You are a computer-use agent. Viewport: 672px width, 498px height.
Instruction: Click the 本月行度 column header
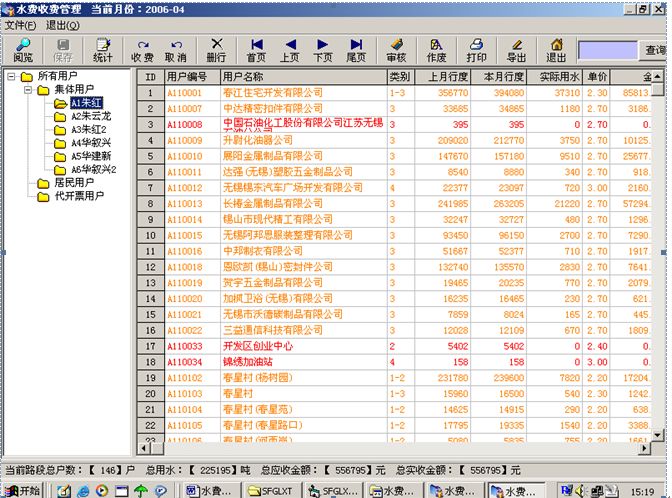coord(498,77)
